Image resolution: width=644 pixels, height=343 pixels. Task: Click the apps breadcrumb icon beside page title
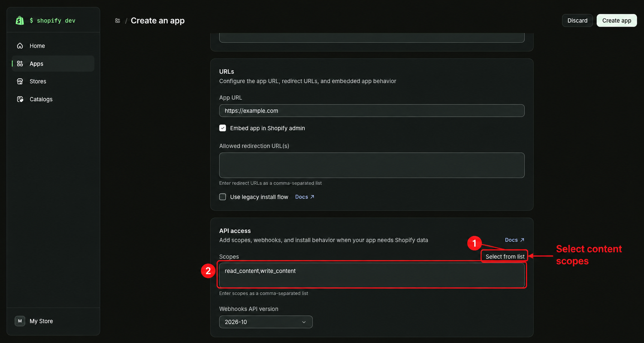click(x=118, y=21)
